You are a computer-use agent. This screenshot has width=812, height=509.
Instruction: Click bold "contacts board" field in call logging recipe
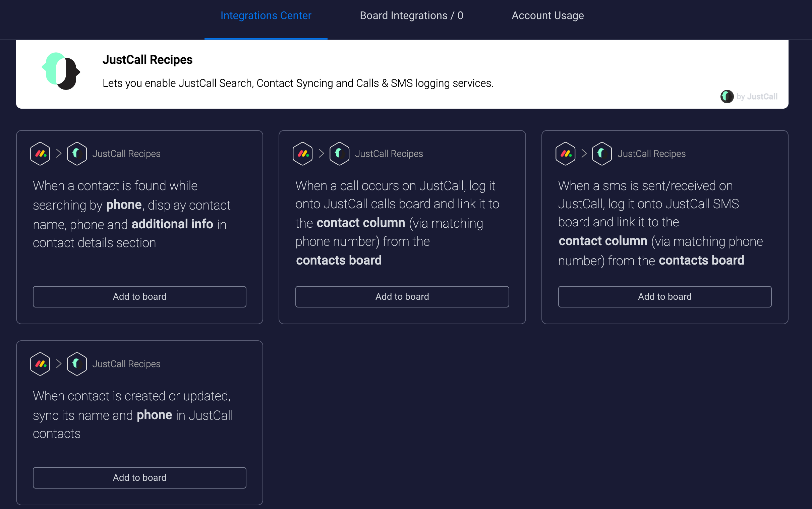click(x=339, y=260)
